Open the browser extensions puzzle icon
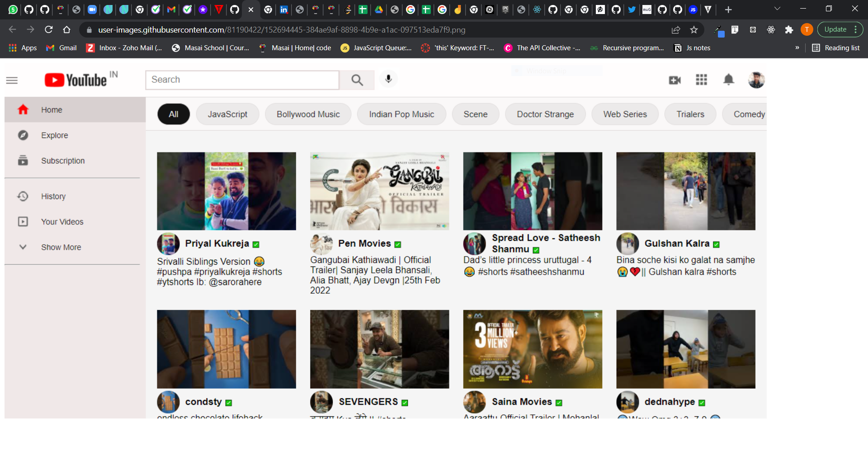 click(789, 30)
